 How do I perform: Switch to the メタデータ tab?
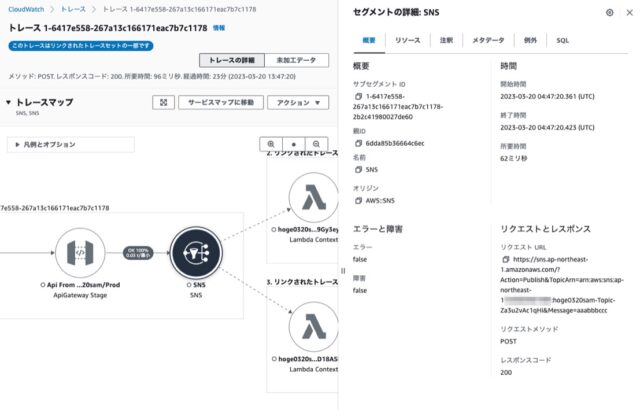click(x=488, y=40)
